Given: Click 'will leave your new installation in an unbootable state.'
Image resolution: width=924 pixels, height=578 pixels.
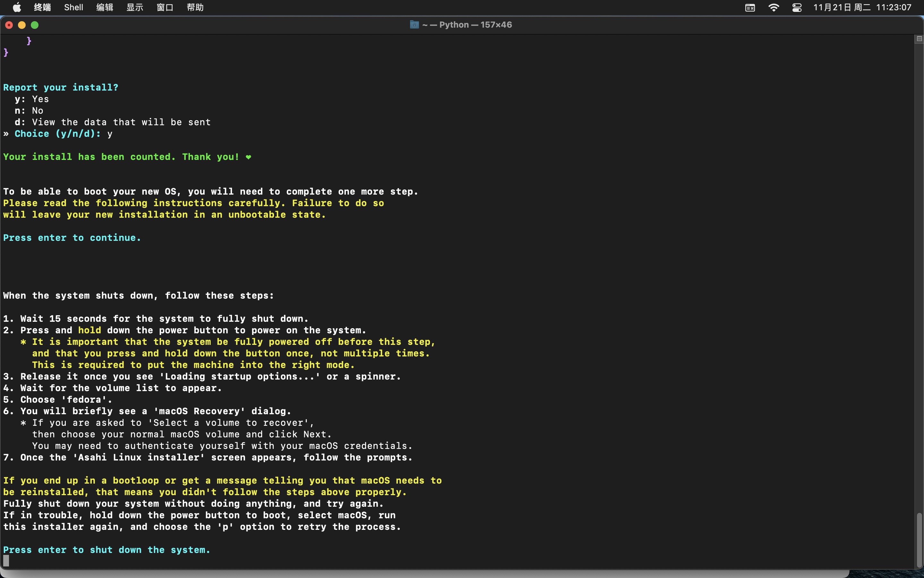Looking at the screenshot, I should click(x=165, y=215).
